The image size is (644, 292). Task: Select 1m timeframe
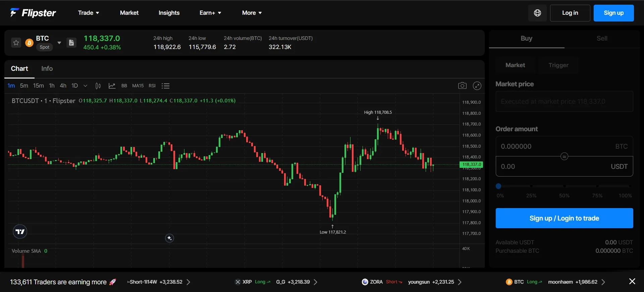click(x=11, y=86)
